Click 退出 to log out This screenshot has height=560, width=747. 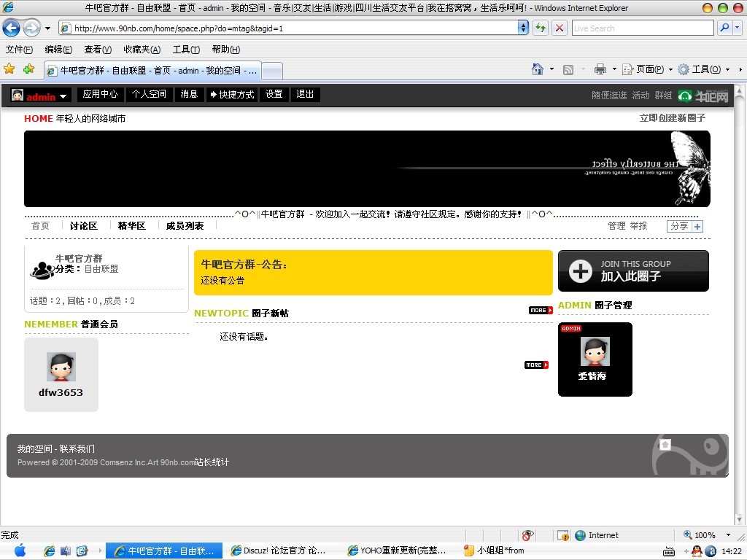[x=305, y=94]
